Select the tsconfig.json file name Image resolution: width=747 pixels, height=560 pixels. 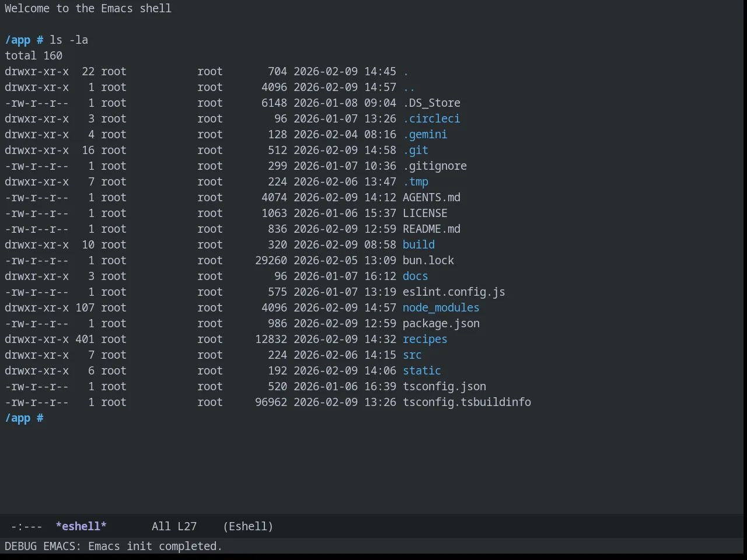point(444,386)
